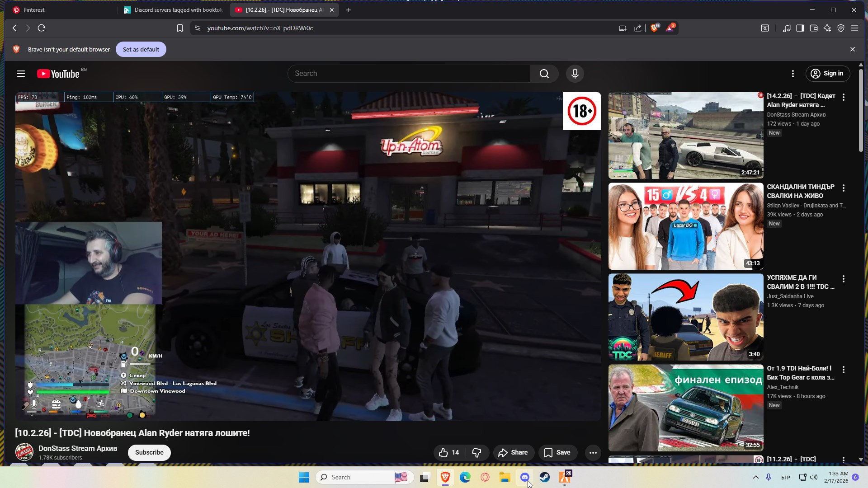868x488 pixels.
Task: Click the tray microphone icon
Action: click(769, 477)
